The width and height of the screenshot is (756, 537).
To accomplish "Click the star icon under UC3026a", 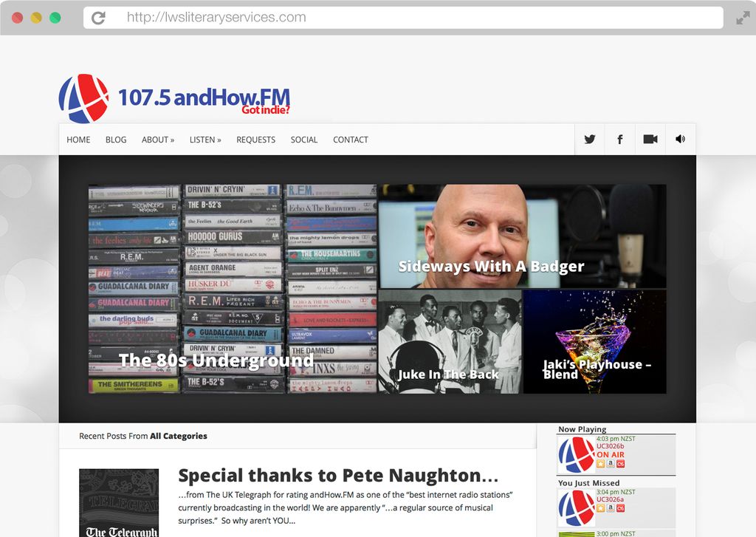I will coord(601,507).
